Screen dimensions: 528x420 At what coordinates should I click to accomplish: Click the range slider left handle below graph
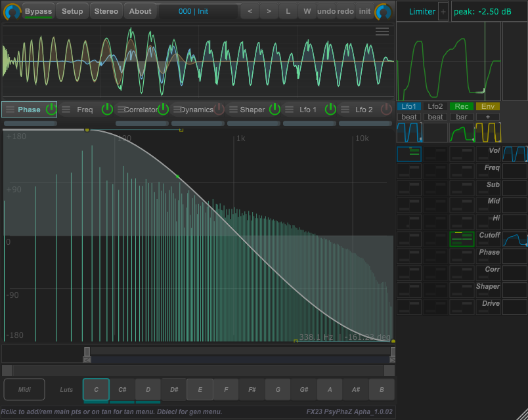[x=87, y=352]
